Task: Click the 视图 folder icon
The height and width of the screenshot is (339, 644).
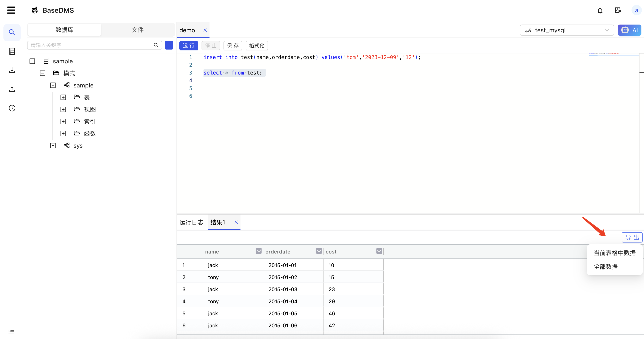Action: 77,109
